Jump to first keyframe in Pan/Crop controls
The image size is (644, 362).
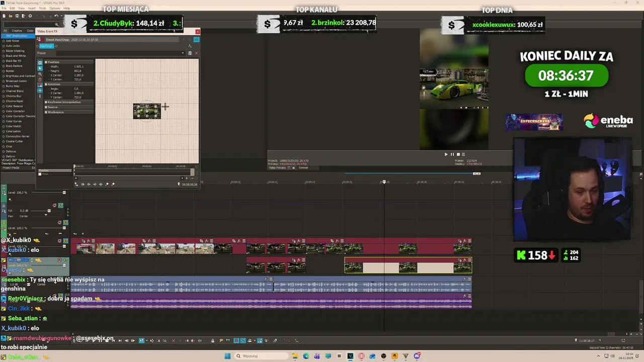(x=83, y=184)
